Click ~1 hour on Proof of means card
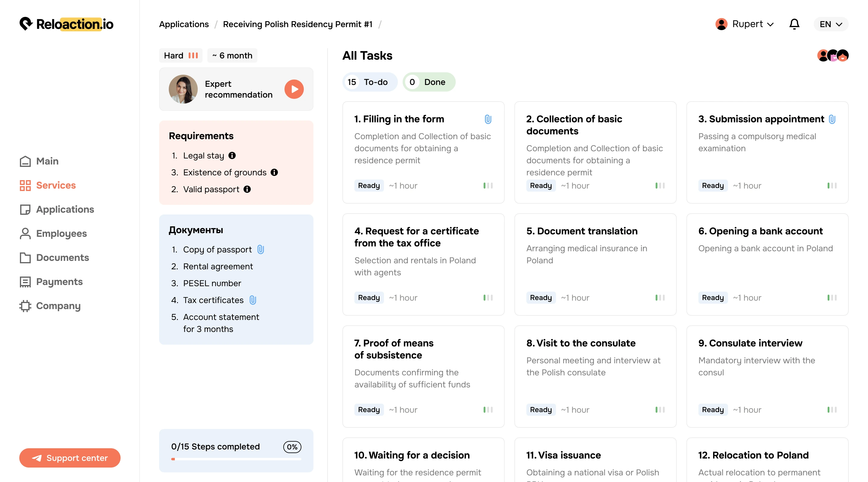The height and width of the screenshot is (482, 868). (403, 410)
